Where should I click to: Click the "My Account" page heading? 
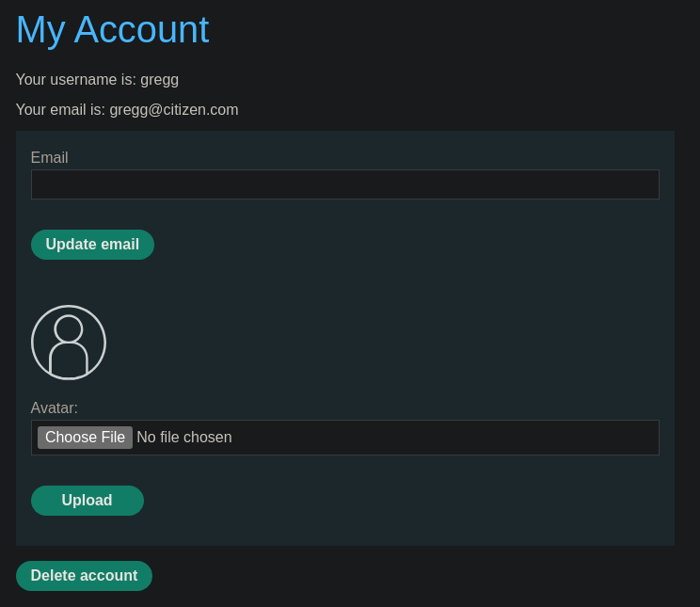(113, 30)
